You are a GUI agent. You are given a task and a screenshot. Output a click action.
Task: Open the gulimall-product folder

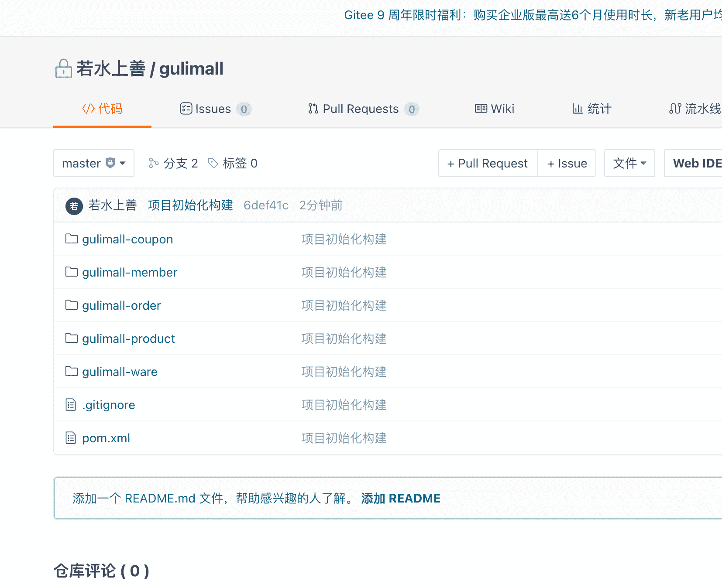(128, 338)
